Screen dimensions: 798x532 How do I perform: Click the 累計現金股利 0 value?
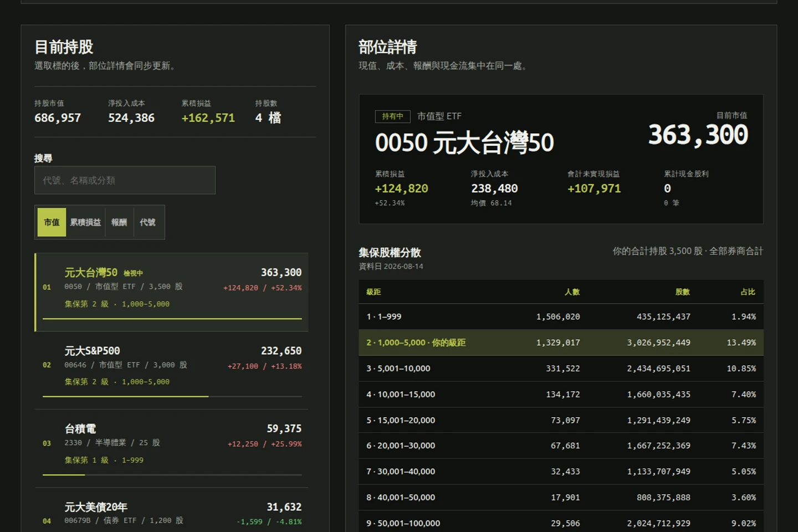[667, 188]
